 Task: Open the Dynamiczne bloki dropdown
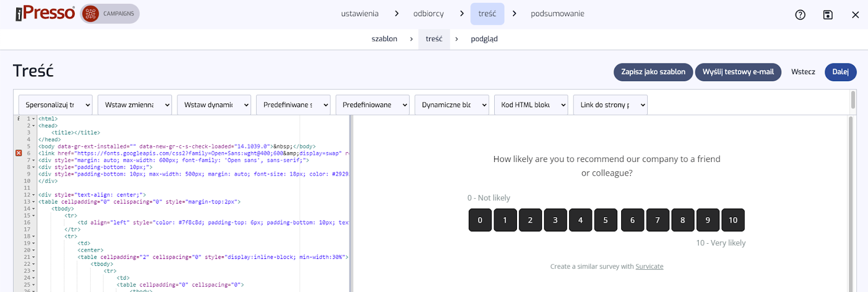451,105
